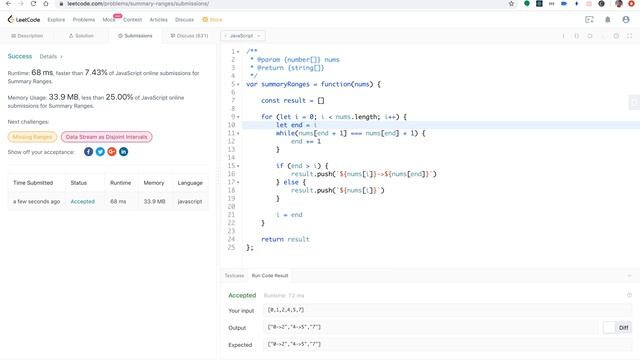
Task: Switch to the Testcase tab
Action: (x=234, y=276)
